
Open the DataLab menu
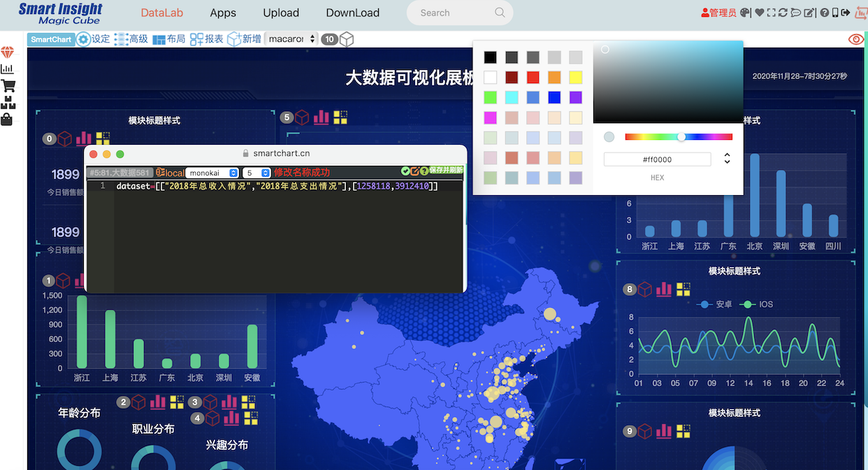tap(161, 13)
